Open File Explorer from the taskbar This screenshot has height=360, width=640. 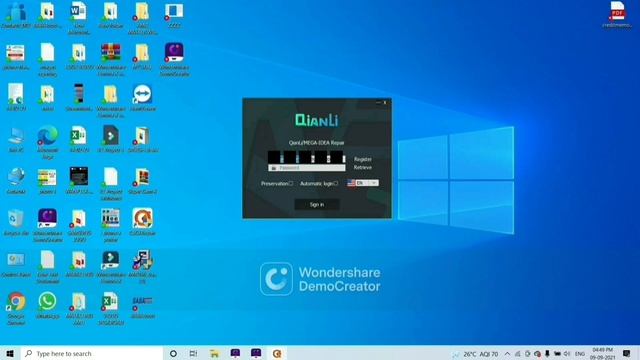[x=214, y=353]
